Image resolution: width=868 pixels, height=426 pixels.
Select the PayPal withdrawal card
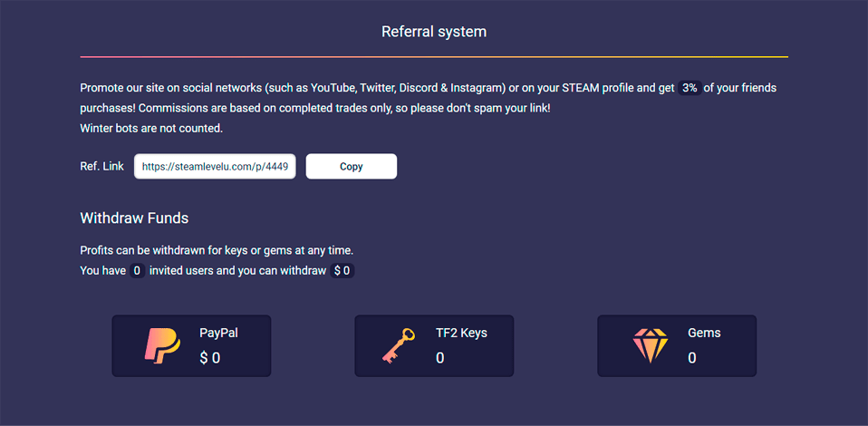click(x=191, y=345)
